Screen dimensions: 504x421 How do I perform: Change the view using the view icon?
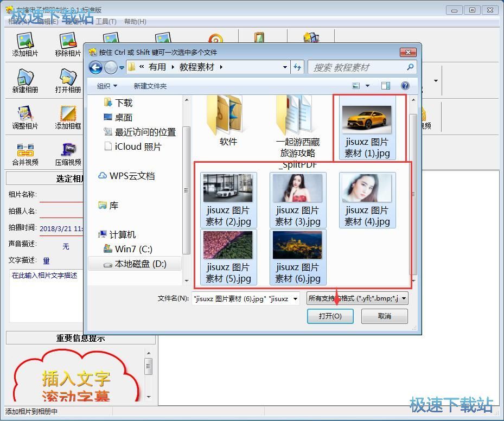click(x=356, y=86)
